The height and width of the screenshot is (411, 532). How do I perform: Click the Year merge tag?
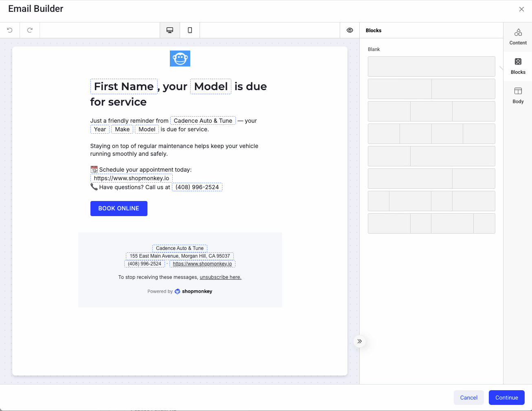(x=100, y=129)
